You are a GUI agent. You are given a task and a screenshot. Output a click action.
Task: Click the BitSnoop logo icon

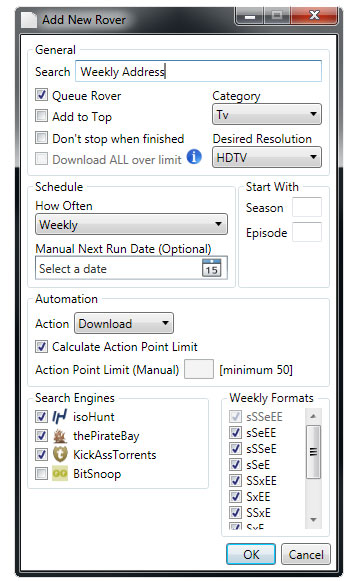[x=60, y=474]
